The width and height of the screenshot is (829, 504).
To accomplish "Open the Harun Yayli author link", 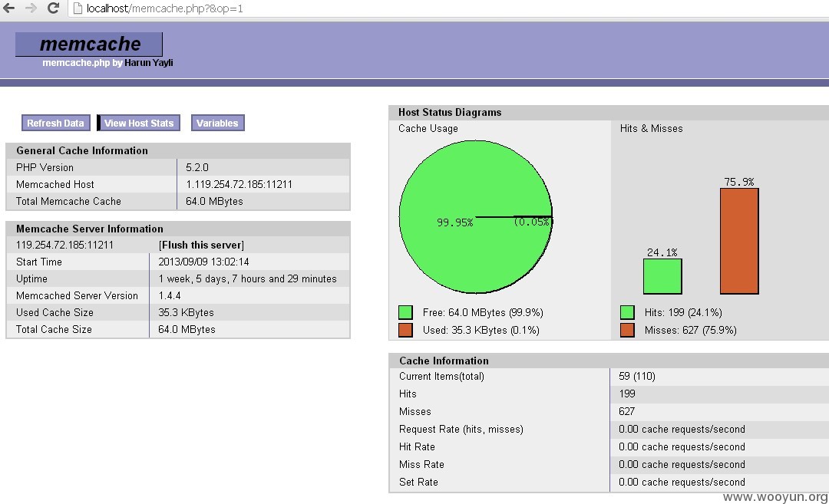I will [x=149, y=63].
